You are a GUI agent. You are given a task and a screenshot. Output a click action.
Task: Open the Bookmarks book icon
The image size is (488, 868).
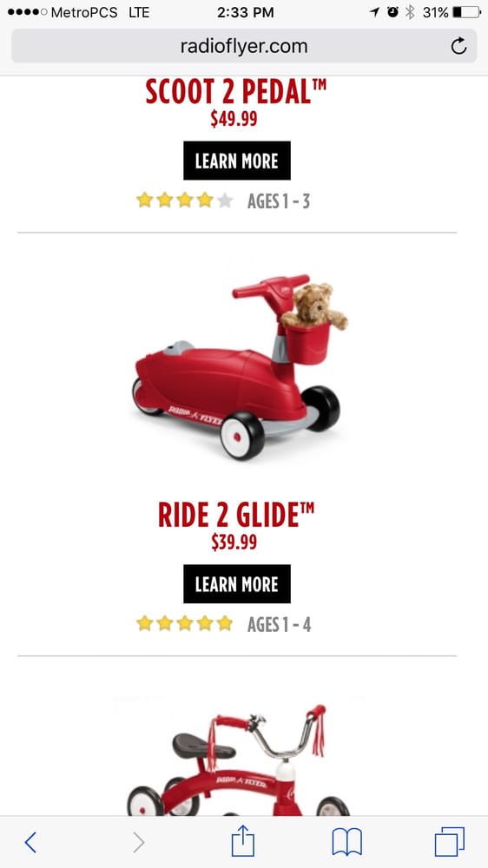point(346,842)
